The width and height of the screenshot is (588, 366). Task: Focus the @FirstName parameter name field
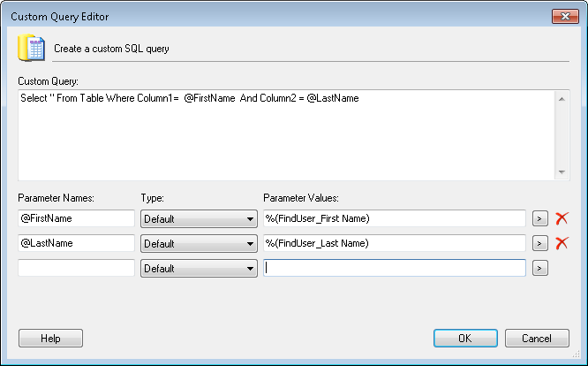click(76, 218)
